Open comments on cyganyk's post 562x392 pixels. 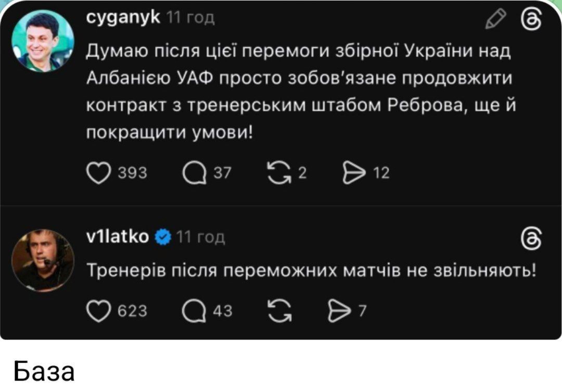pyautogui.click(x=195, y=172)
